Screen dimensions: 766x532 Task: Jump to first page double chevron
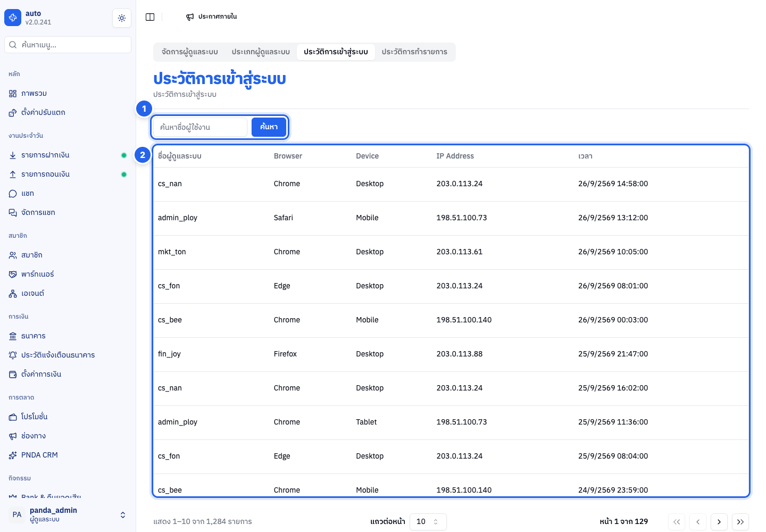(677, 522)
